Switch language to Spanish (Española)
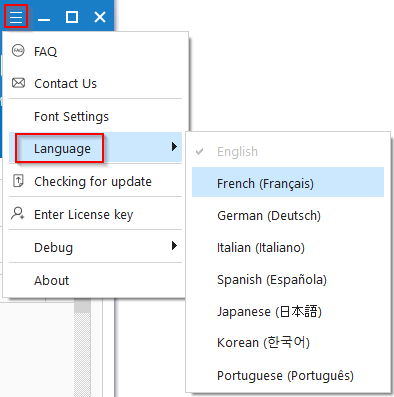Screen dimensions: 394x397 pyautogui.click(x=288, y=279)
